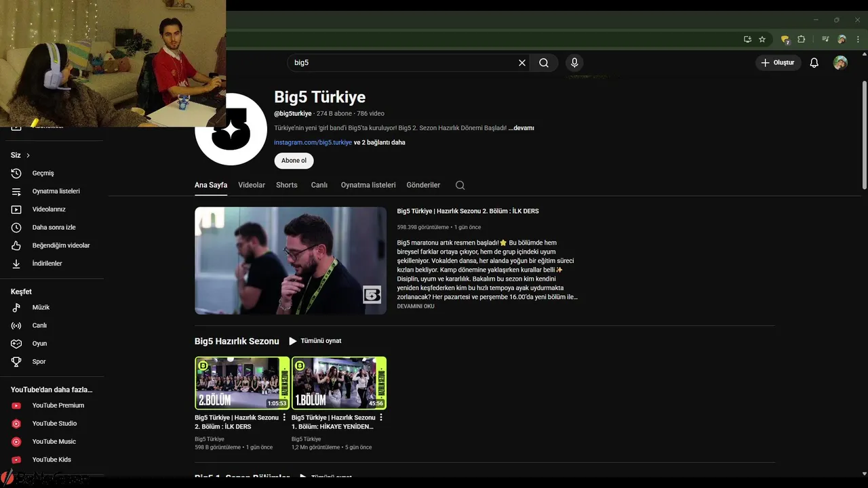This screenshot has width=868, height=488.
Task: Subscribe with Abone ol button
Action: (x=294, y=161)
